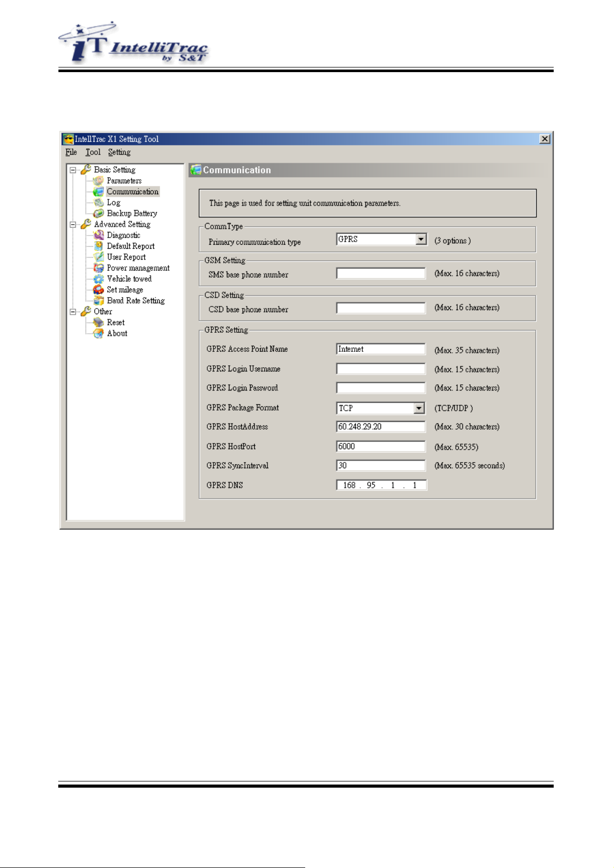Click the Communication tree icon

point(98,192)
